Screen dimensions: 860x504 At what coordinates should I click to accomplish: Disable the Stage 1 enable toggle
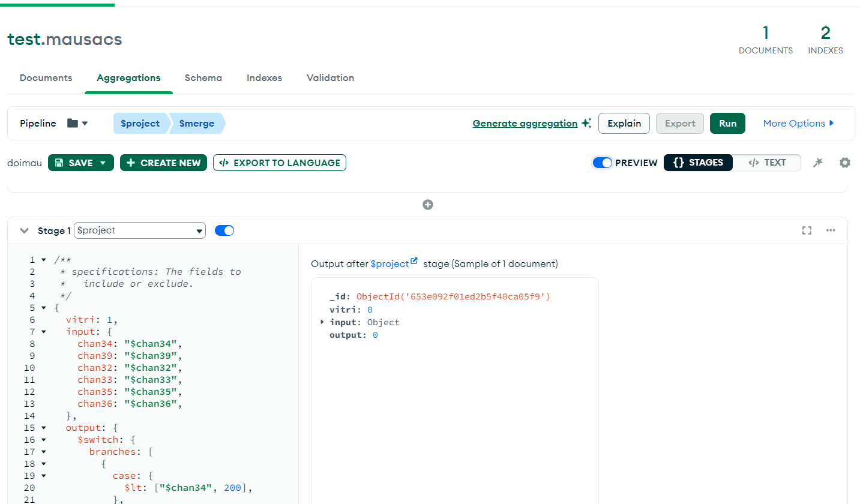tap(224, 230)
